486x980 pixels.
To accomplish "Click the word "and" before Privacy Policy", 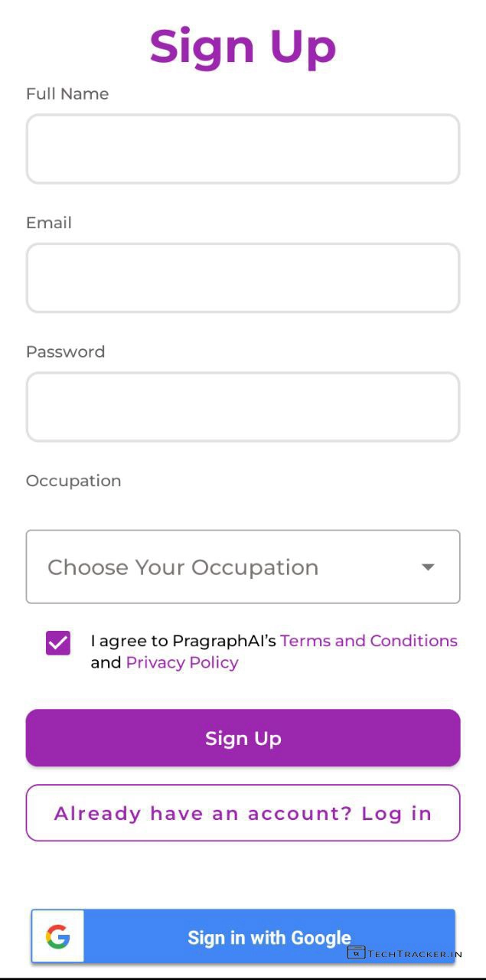I will (x=106, y=663).
